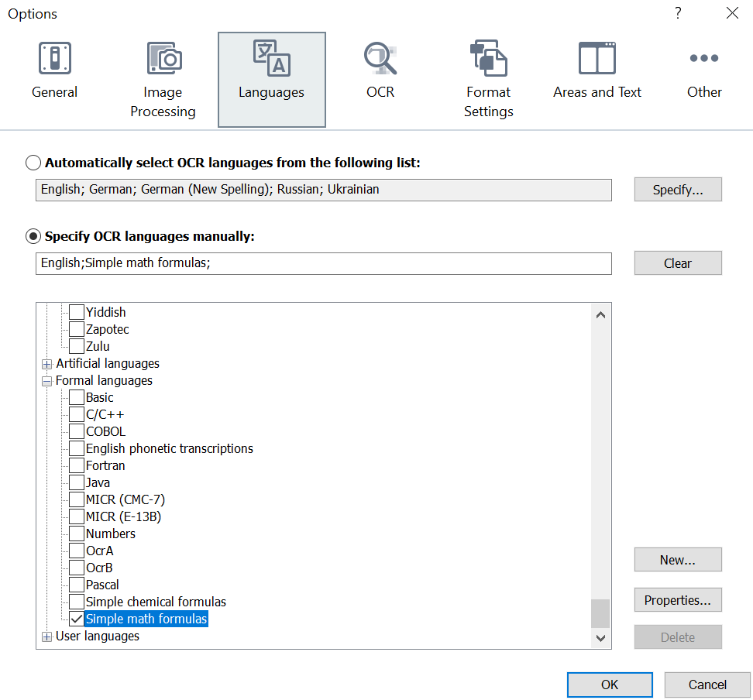Image resolution: width=753 pixels, height=700 pixels.
Task: Check the Zapotec checkbox
Action: tap(77, 329)
